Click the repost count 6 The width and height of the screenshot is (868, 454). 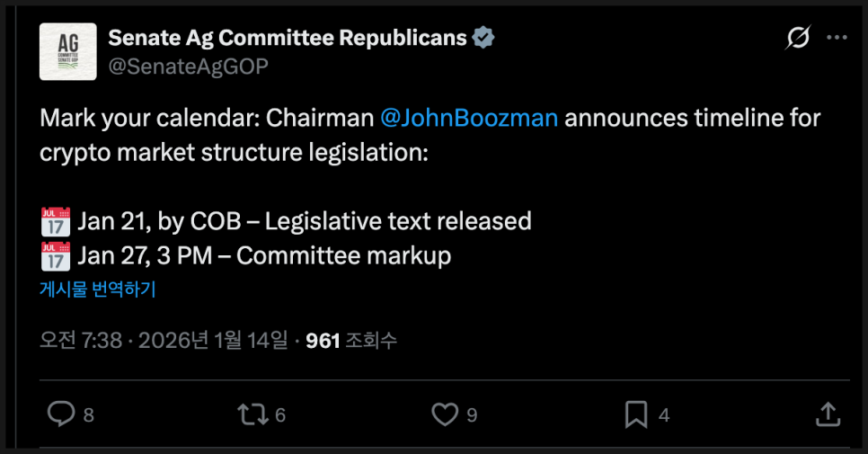pos(279,415)
